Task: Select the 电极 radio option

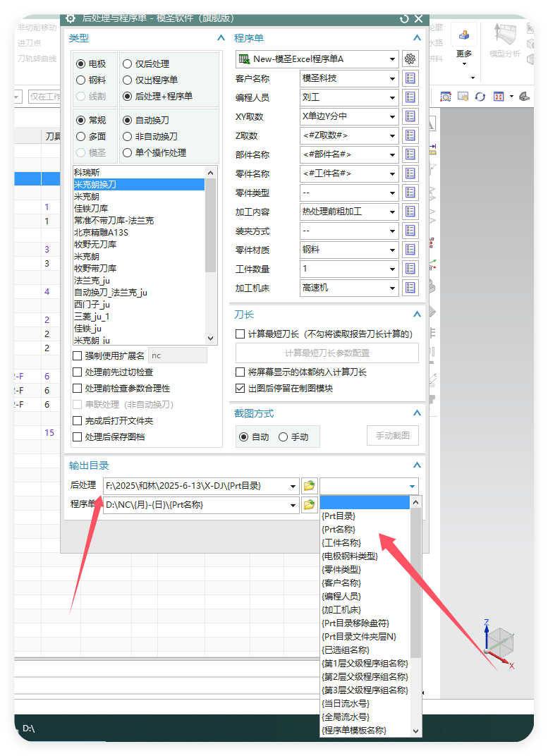Action: tap(90, 63)
